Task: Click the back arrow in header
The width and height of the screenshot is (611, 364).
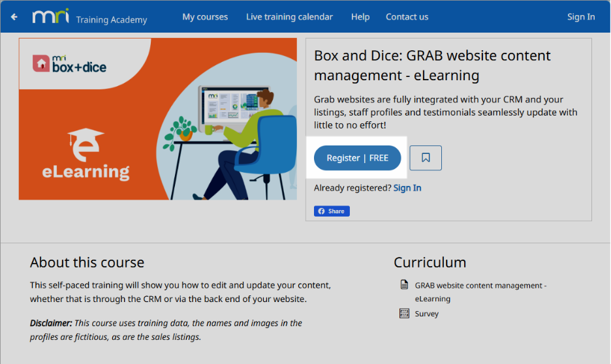Action: point(14,17)
